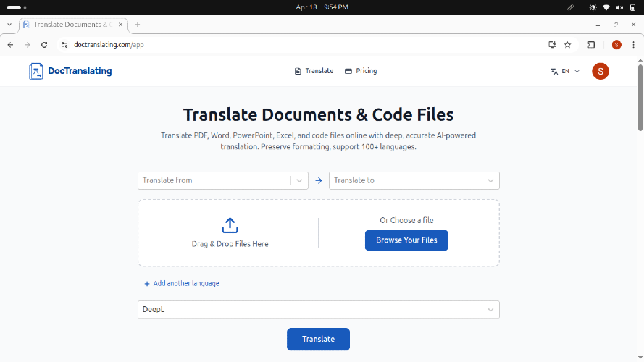Click the blue Translate button
The width and height of the screenshot is (644, 362).
[x=318, y=339]
